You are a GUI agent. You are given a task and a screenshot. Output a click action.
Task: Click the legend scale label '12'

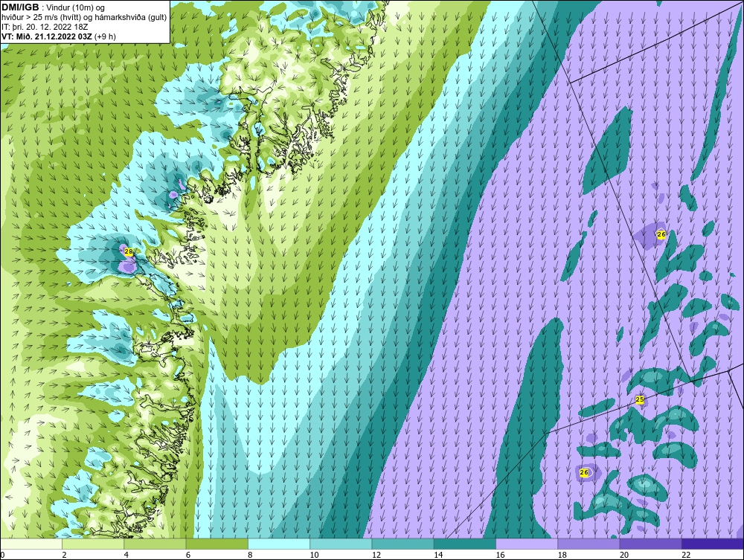[x=376, y=556]
